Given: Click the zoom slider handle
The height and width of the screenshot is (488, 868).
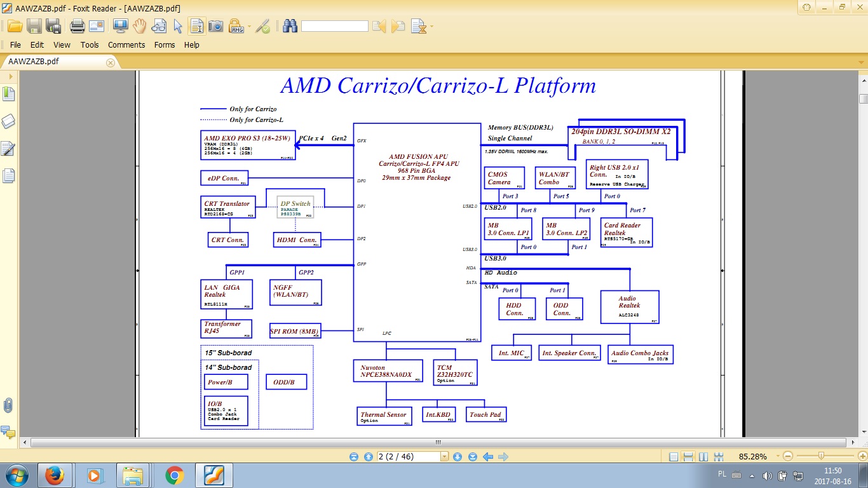Looking at the screenshot, I should coord(822,456).
